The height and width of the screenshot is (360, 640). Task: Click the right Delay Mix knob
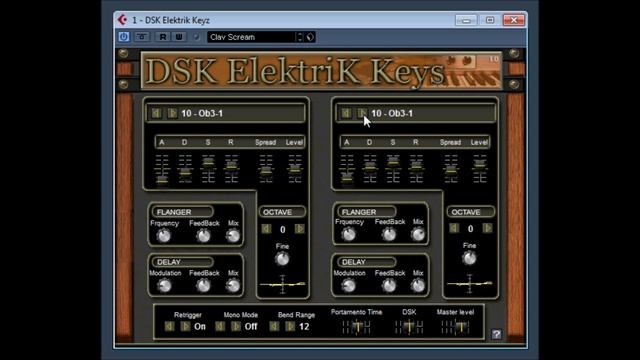(418, 285)
